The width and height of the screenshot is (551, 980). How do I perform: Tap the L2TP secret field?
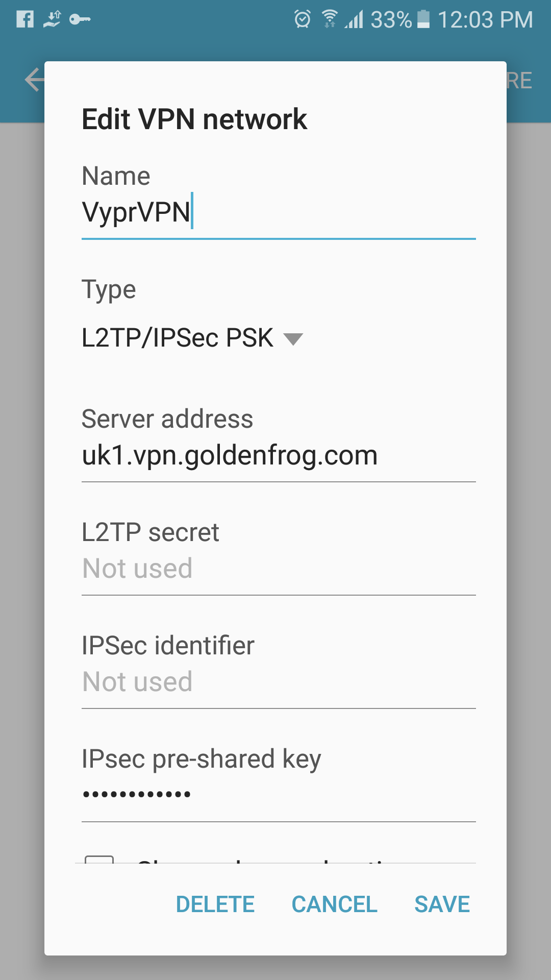[x=279, y=569]
